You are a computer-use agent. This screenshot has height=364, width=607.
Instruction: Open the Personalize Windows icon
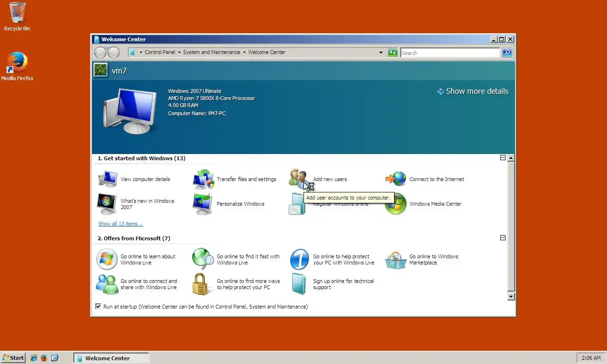(x=203, y=204)
